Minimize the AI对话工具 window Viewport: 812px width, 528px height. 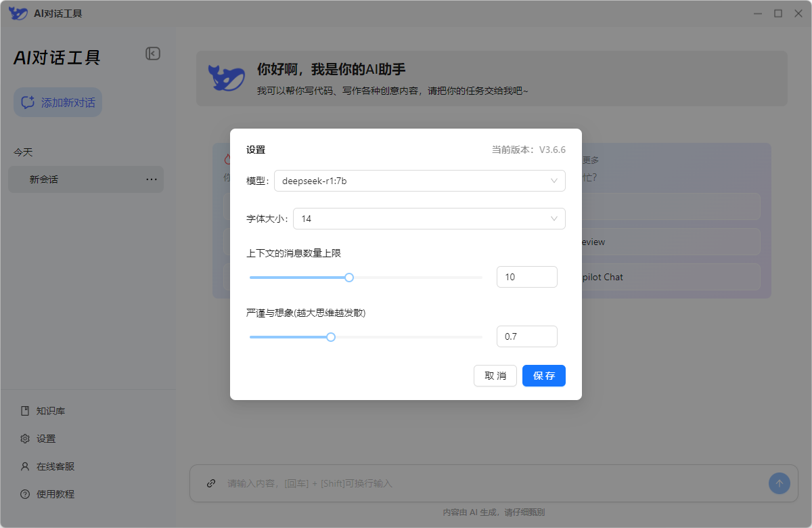tap(758, 14)
